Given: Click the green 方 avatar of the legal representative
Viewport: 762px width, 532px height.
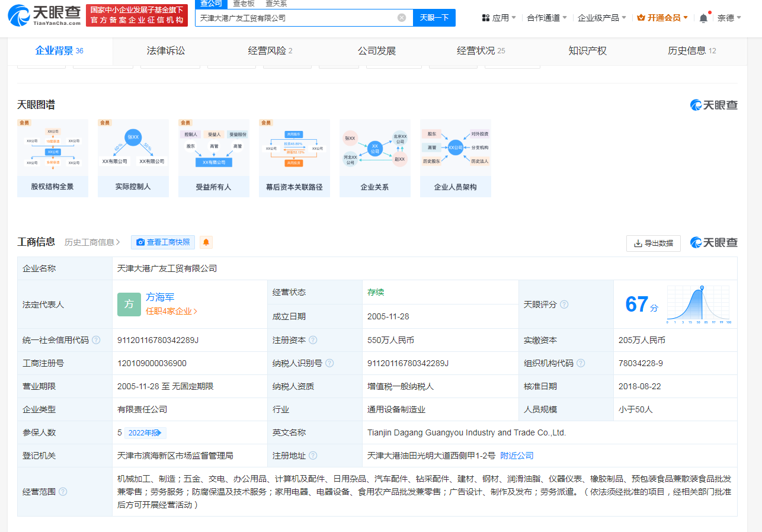Looking at the screenshot, I should pyautogui.click(x=129, y=305).
